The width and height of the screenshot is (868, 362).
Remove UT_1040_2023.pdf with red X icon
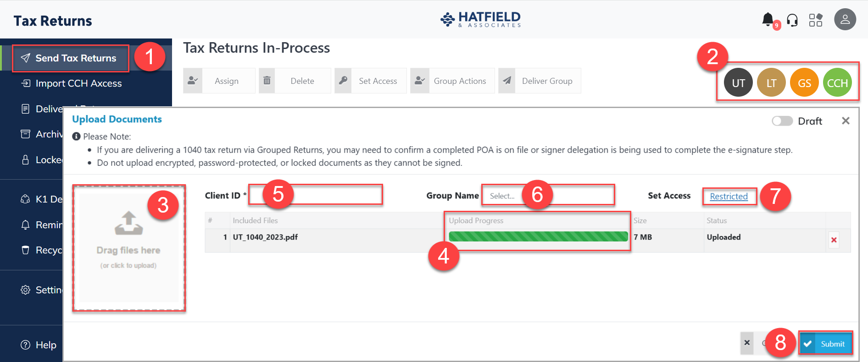834,240
